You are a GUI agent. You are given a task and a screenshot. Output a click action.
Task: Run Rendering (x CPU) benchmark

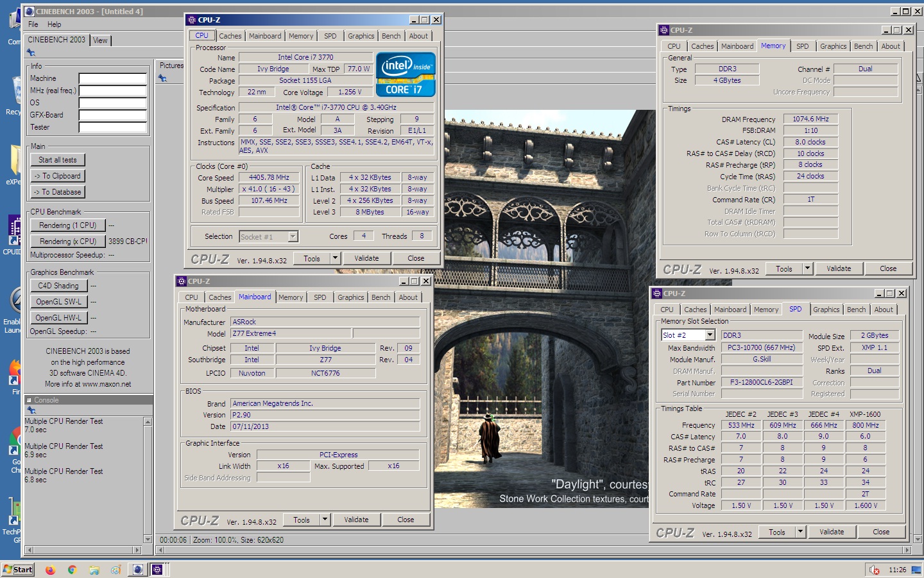68,241
